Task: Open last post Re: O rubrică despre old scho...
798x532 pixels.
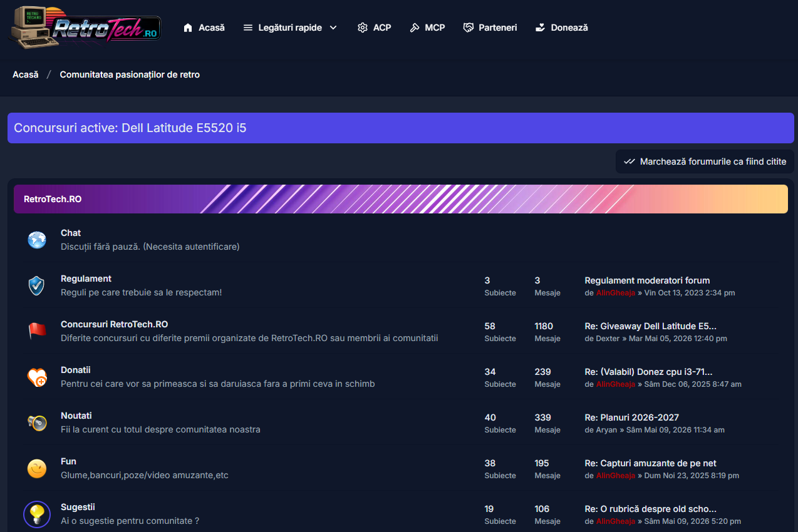Action: tap(650, 509)
